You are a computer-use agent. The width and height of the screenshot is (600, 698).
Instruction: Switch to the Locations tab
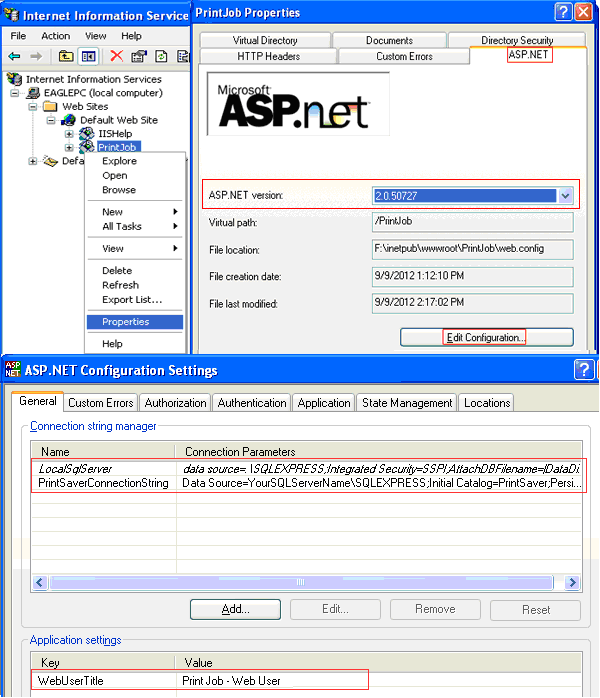coord(487,403)
